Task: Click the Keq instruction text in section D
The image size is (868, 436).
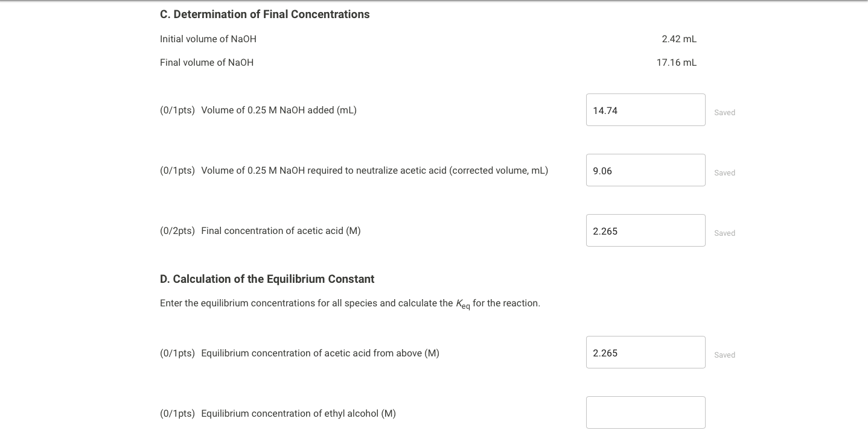Action: pos(350,303)
